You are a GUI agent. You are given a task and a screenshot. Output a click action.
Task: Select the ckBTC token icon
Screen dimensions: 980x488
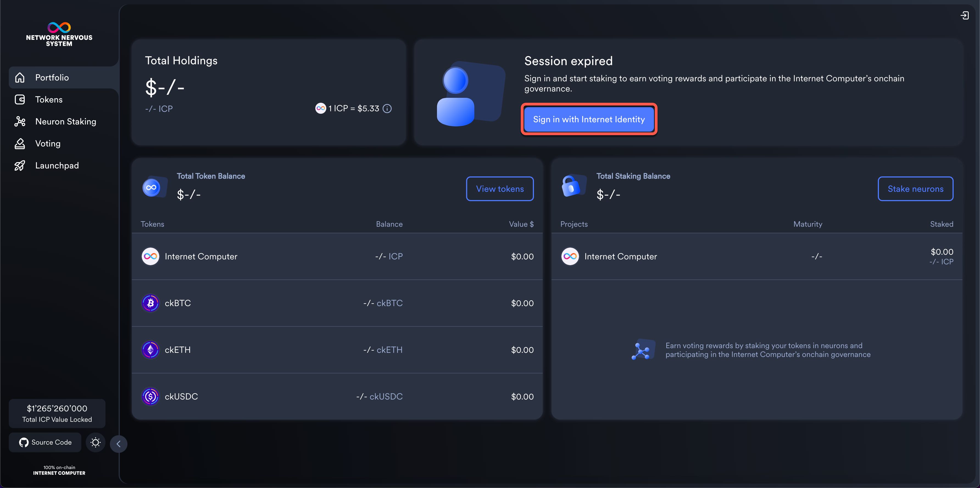click(150, 303)
